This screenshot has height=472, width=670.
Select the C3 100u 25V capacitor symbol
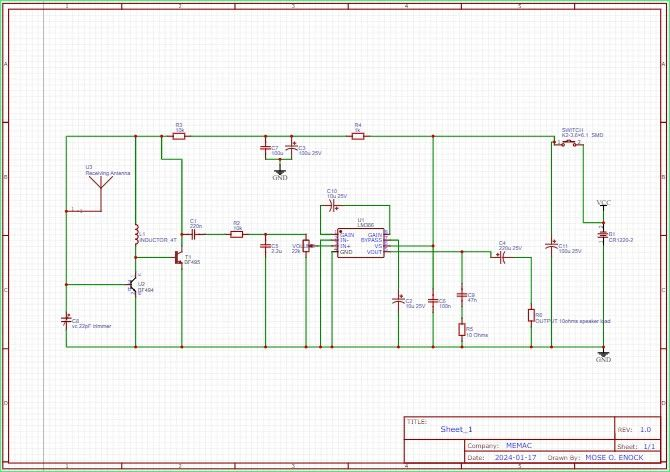click(291, 148)
